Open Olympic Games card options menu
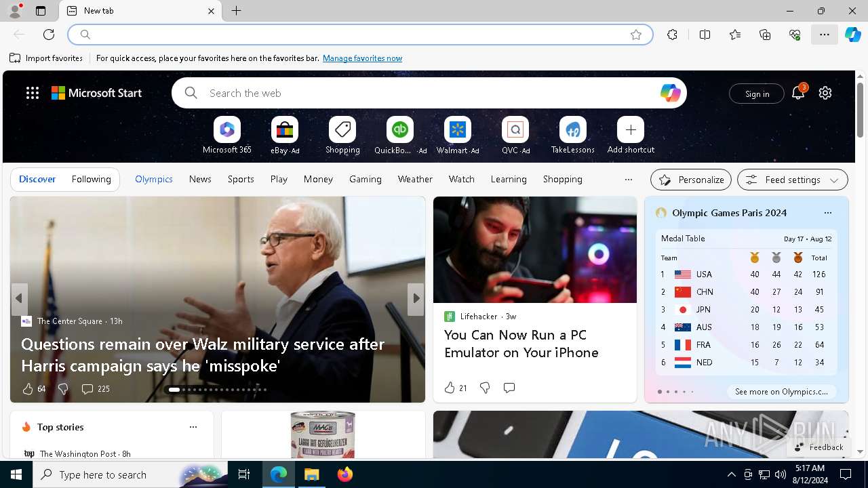Screen dimensions: 868x488 point(827,213)
